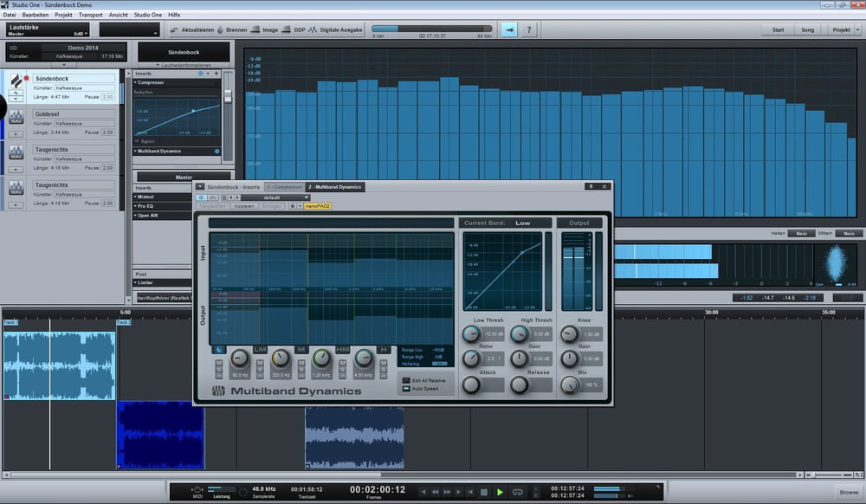This screenshot has height=504, width=866.
Task: Enable the Edit All Relative checkbox
Action: point(405,380)
